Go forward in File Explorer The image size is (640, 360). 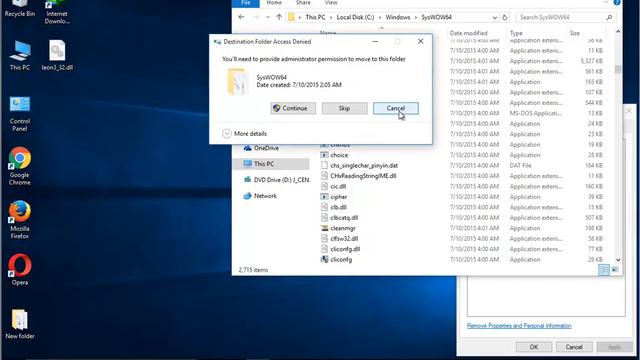(256, 17)
